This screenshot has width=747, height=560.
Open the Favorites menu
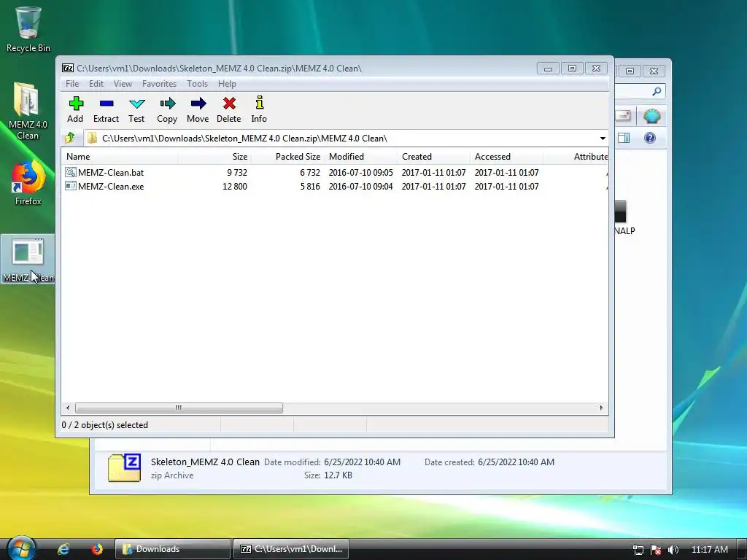(x=159, y=83)
